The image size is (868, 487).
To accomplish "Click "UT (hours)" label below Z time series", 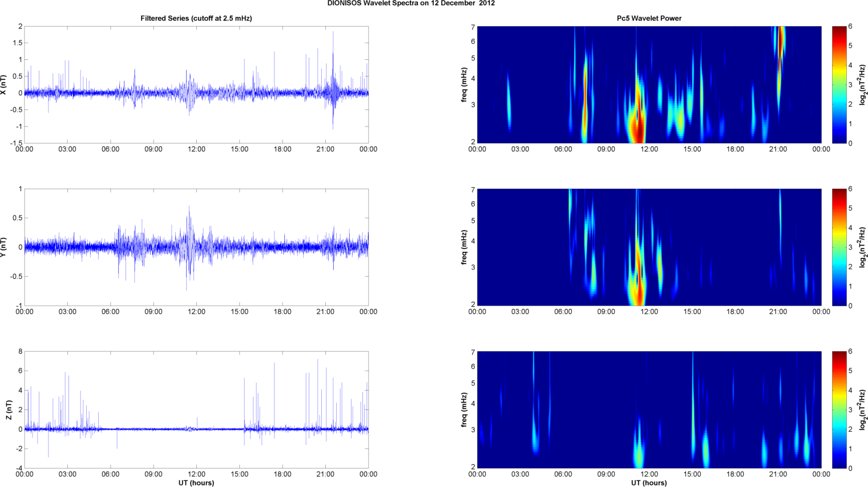I will click(196, 482).
